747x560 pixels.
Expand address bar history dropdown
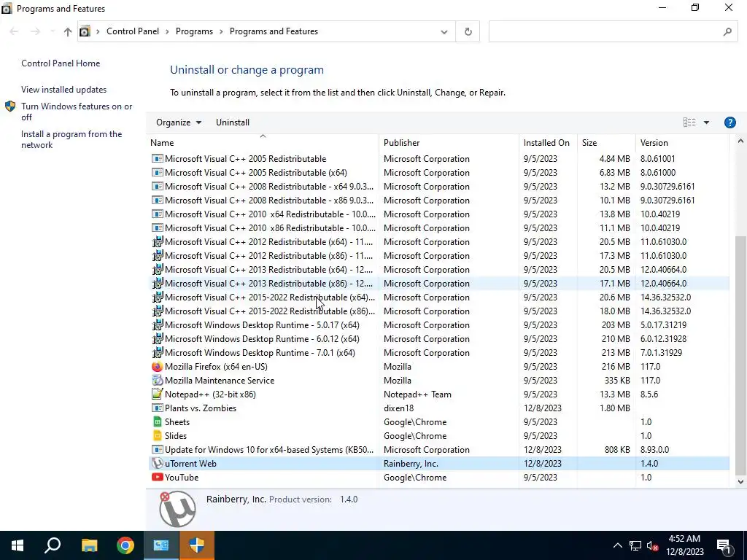click(x=444, y=32)
